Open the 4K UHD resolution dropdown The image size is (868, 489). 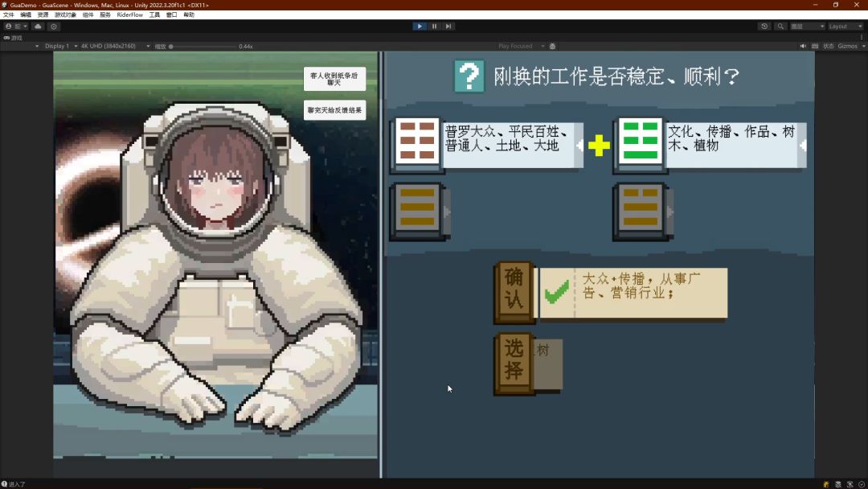point(115,47)
